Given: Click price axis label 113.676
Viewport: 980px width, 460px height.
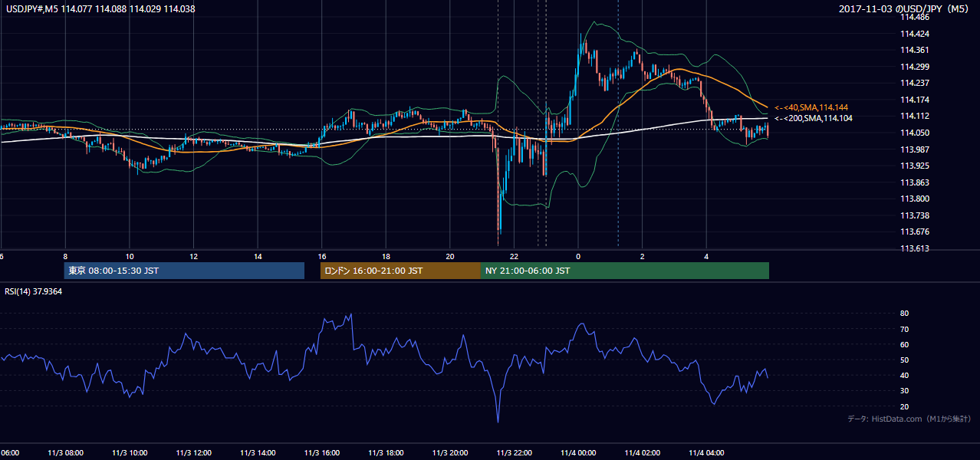Looking at the screenshot, I should (x=915, y=232).
